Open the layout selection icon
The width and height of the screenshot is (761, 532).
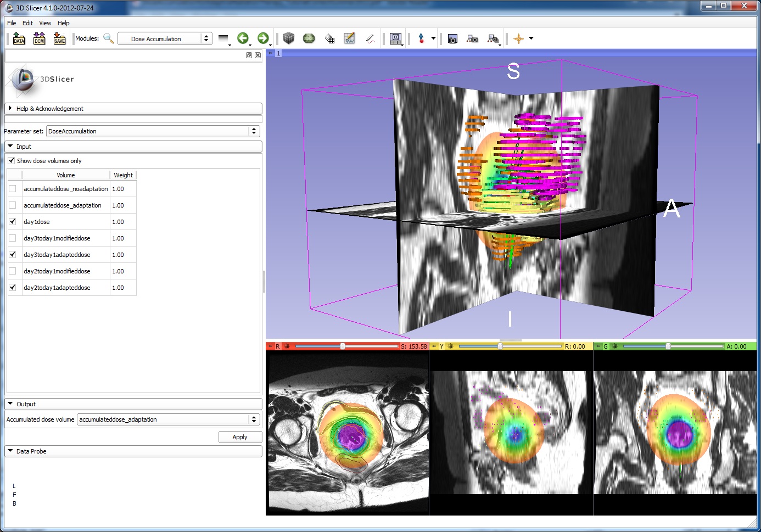pos(395,38)
